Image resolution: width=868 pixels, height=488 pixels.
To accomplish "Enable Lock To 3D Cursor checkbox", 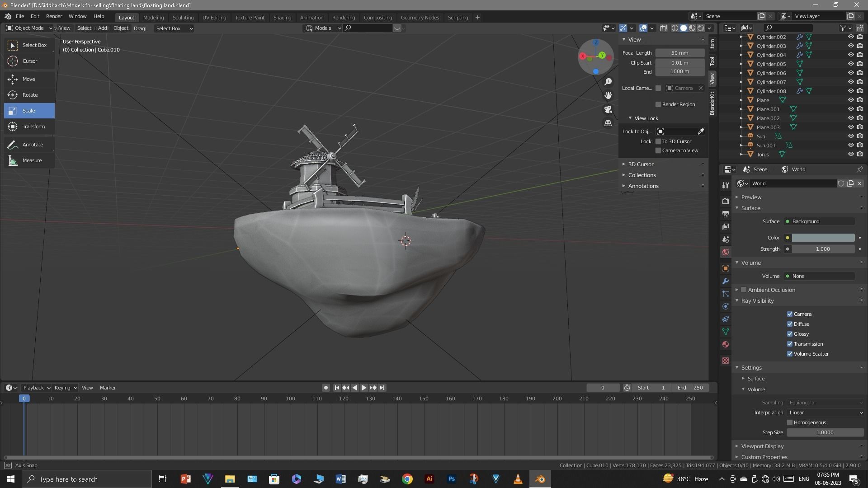I will pos(658,141).
